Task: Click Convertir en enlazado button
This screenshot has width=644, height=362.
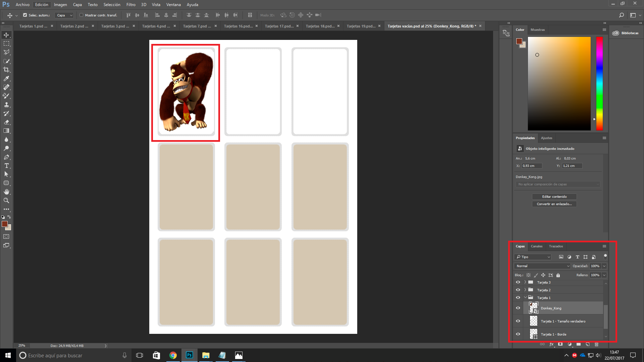Action: 554,204
